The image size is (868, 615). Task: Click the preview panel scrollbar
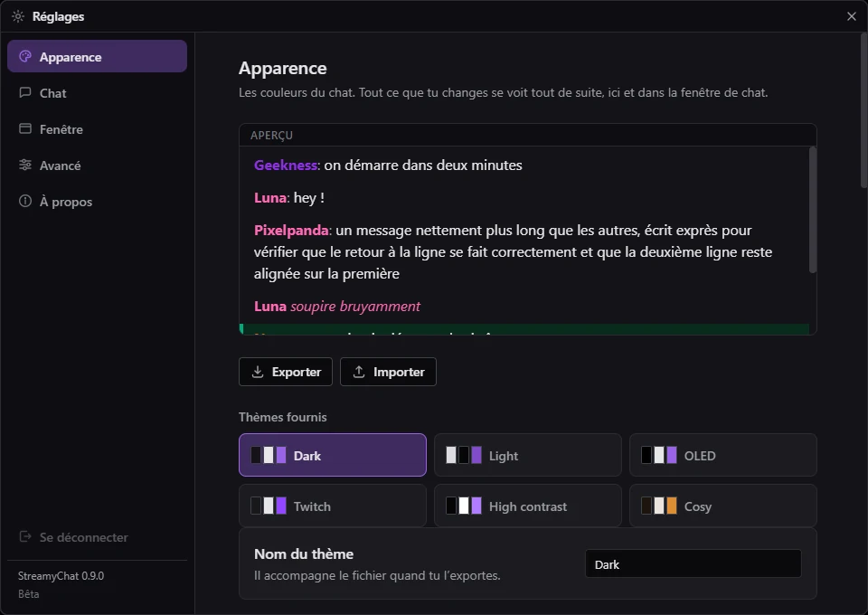(813, 210)
